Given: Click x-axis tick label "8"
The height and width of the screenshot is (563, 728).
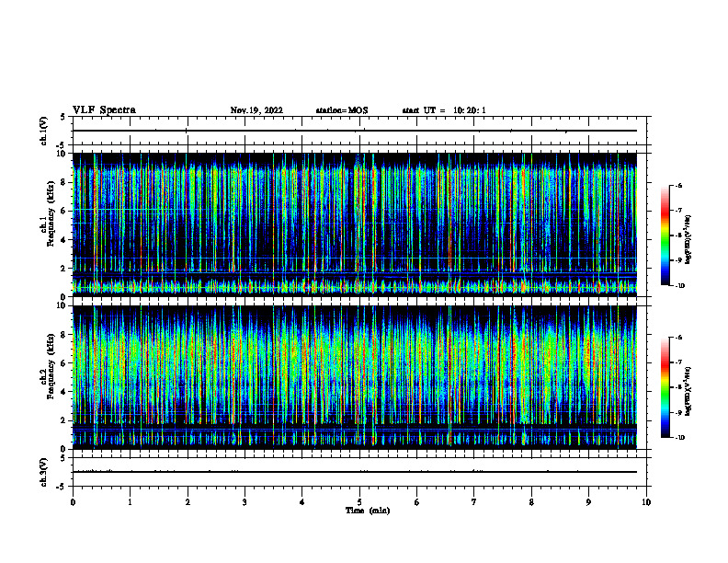Looking at the screenshot, I should click(x=531, y=502).
